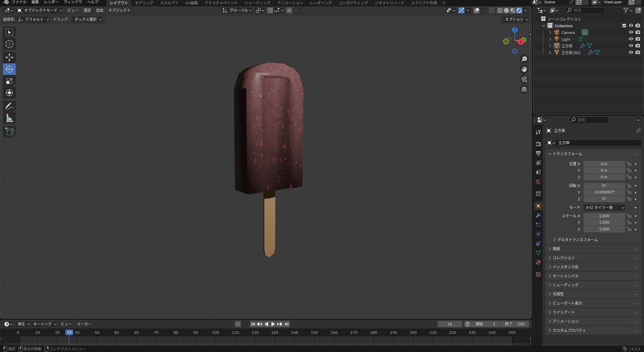644x352 pixels.
Task: Select the 立方体.001 object in outliner
Action: (570, 53)
